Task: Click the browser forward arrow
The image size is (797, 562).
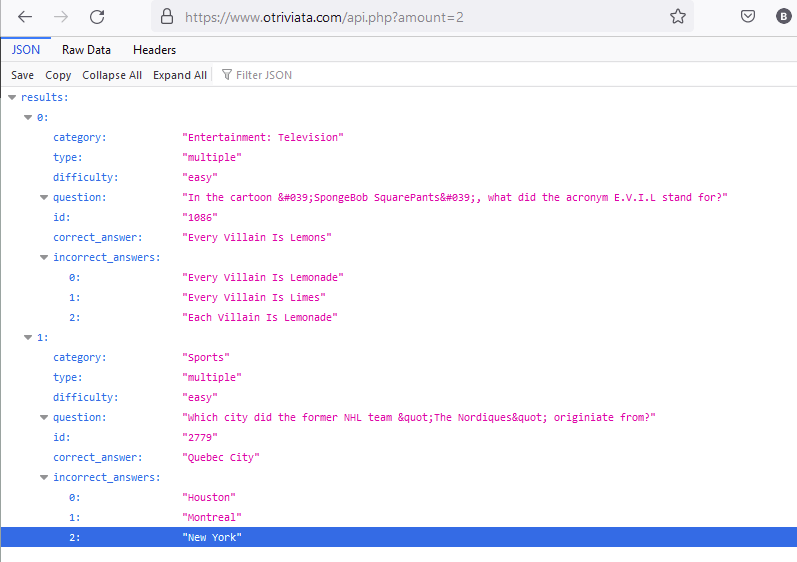Action: click(x=61, y=17)
